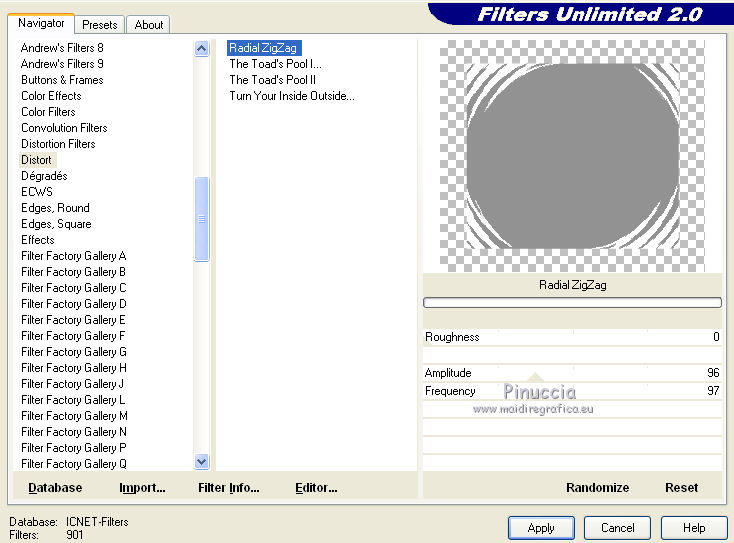Click the category list scroll up arrow
Viewport: 734px width, 543px height.
(202, 48)
